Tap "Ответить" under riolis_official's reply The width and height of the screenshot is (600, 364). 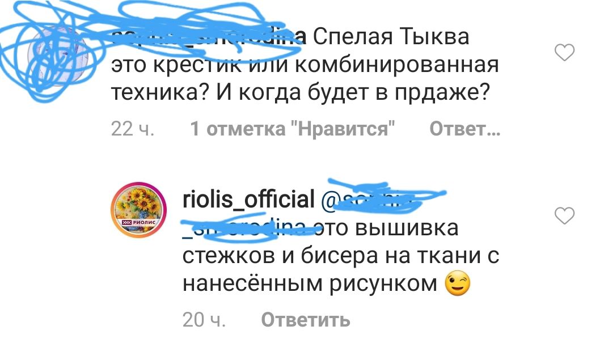pyautogui.click(x=305, y=320)
